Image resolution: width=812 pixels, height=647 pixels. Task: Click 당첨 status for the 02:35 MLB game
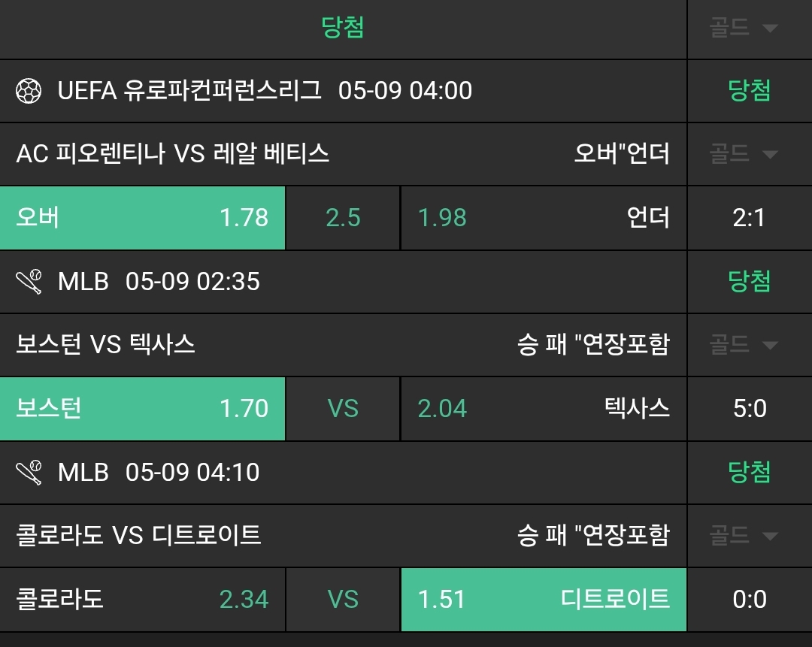[x=750, y=282]
